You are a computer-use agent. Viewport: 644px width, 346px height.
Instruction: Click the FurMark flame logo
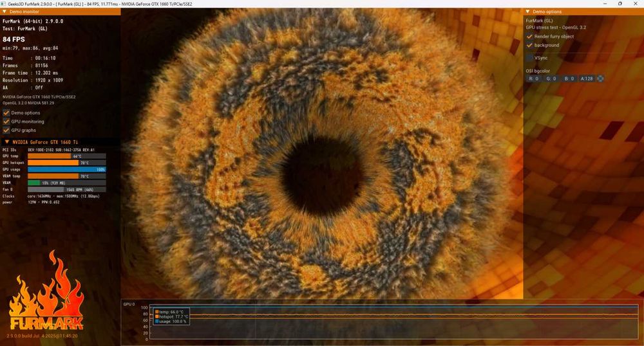point(46,291)
